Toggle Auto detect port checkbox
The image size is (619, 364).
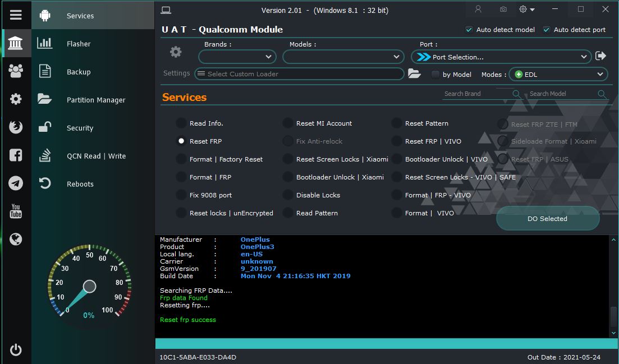coord(547,30)
